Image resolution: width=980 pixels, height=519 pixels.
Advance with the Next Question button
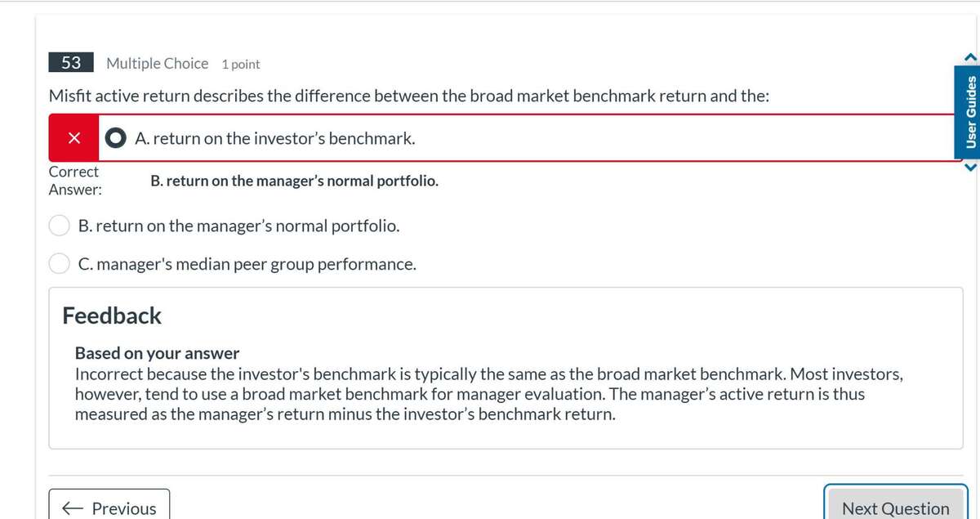(x=895, y=508)
